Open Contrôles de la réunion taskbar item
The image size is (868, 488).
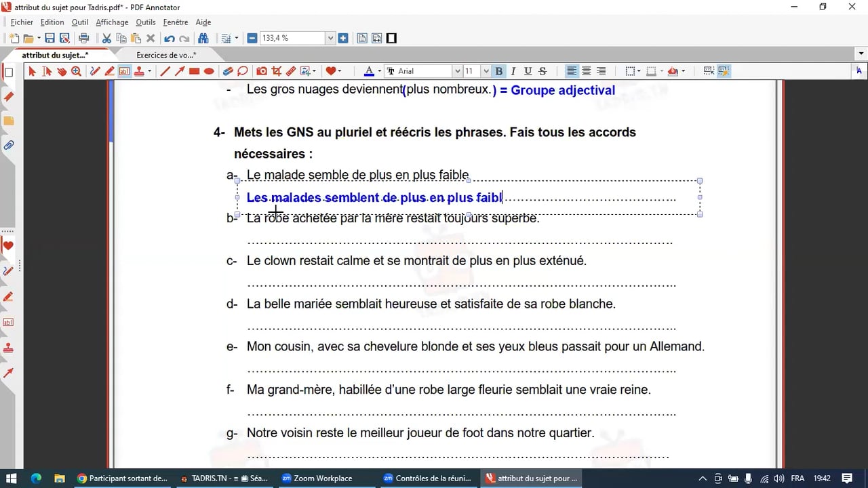[x=429, y=478]
